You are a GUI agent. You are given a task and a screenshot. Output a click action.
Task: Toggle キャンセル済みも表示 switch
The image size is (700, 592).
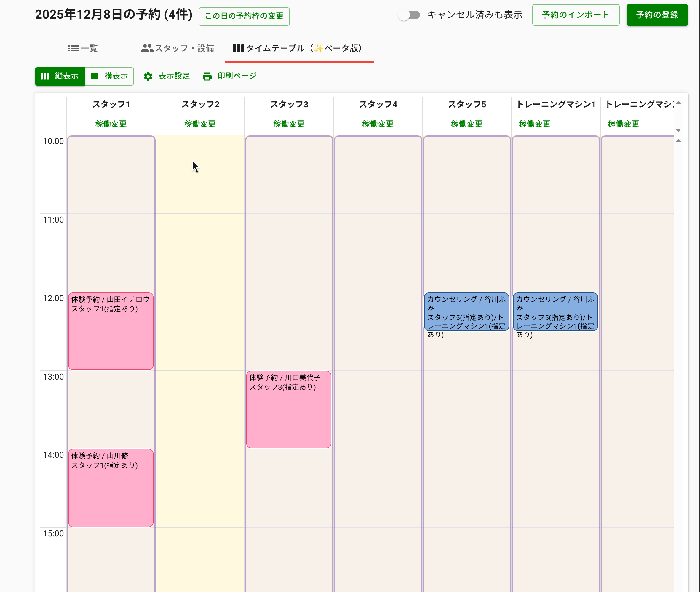click(x=409, y=15)
